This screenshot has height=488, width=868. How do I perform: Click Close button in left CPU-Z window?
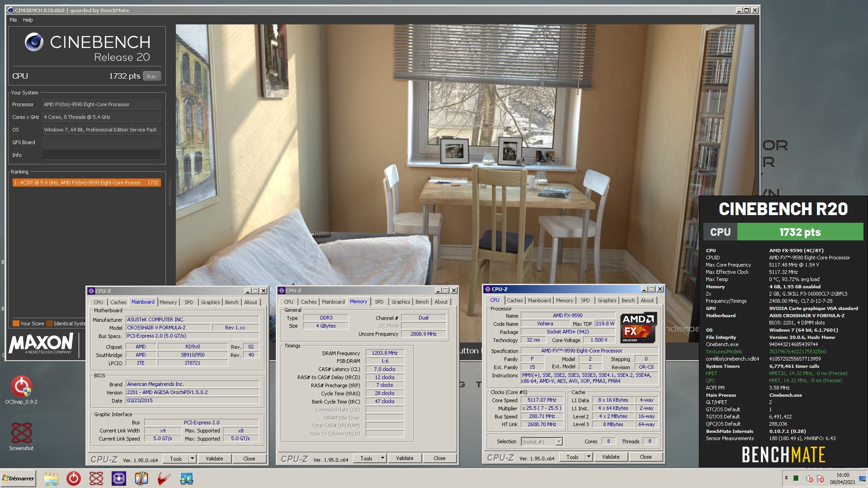pos(249,459)
